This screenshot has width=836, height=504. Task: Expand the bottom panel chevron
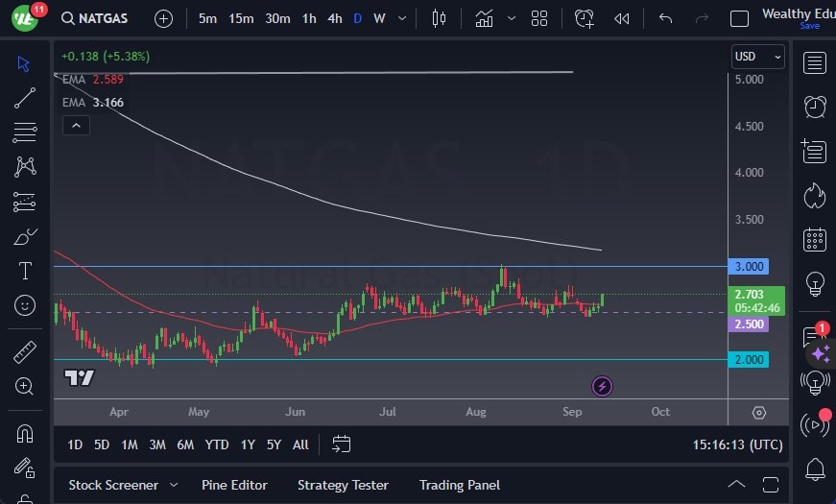(x=736, y=485)
